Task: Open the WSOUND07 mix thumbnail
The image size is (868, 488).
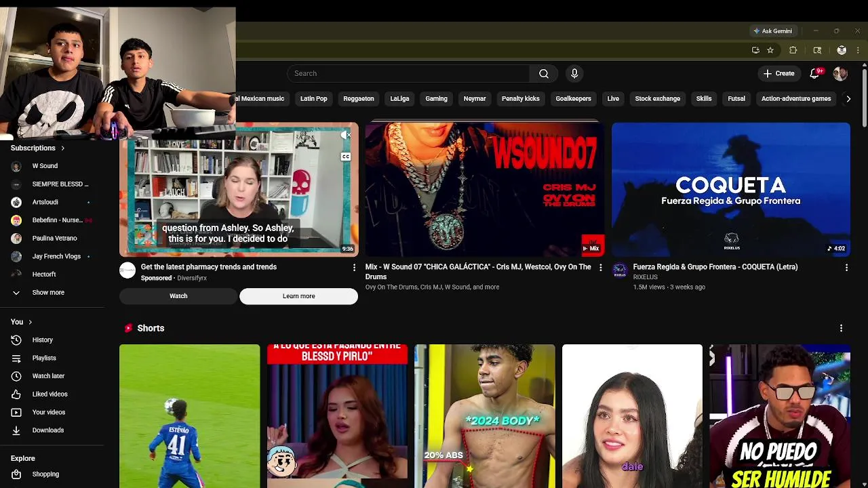Action: (484, 190)
